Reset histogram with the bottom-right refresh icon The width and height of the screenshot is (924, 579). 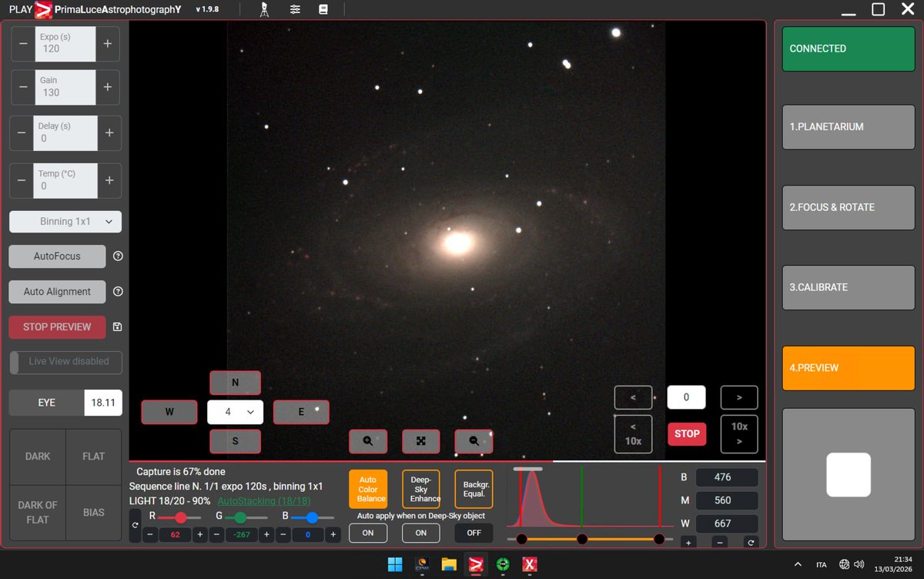point(750,542)
